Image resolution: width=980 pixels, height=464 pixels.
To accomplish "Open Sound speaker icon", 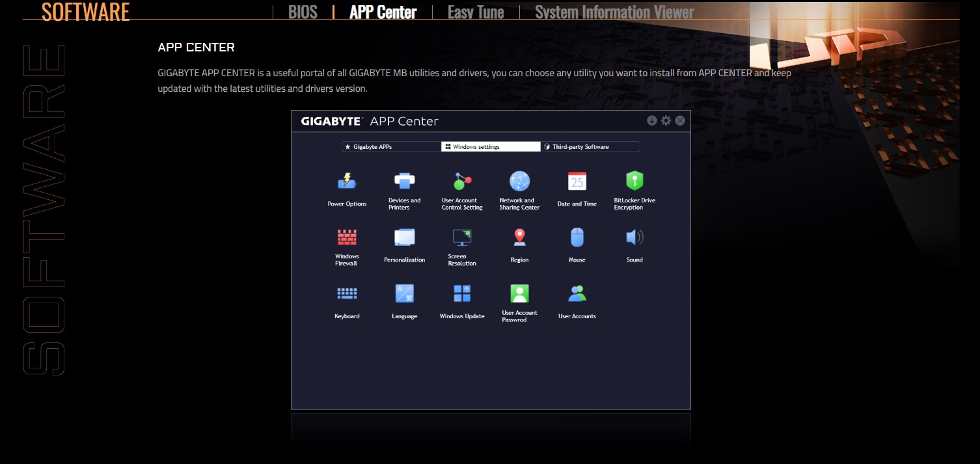I will pos(634,237).
